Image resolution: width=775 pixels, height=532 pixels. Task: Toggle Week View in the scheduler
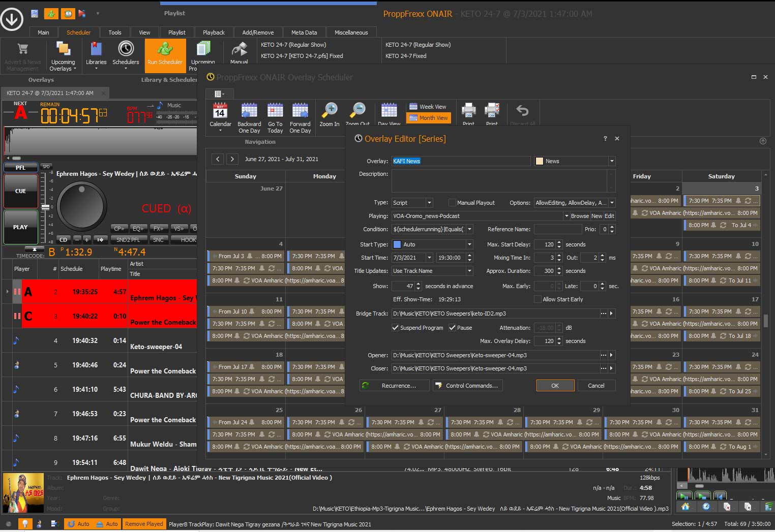(x=428, y=107)
